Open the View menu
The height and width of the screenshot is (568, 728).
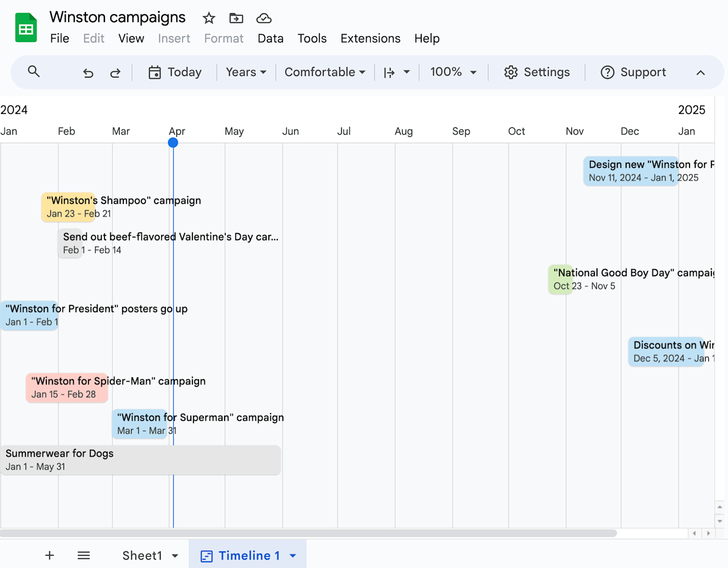click(131, 38)
